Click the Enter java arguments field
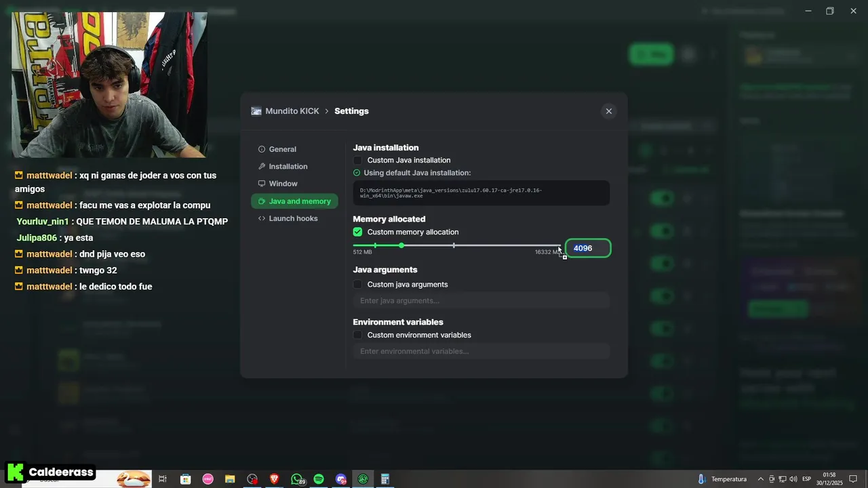Screen dimensions: 868x488 [481, 301]
